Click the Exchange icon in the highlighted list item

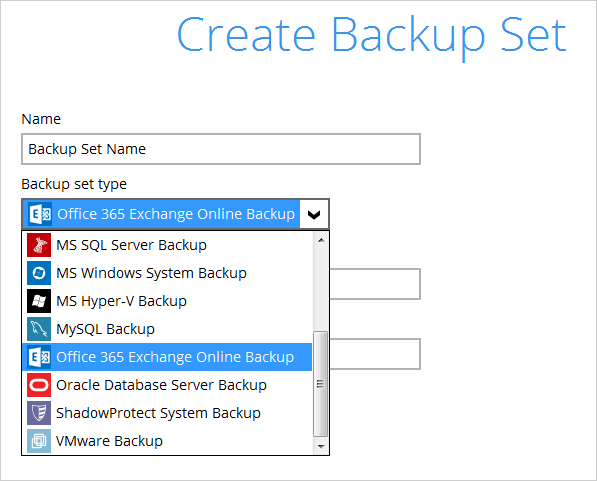(39, 357)
